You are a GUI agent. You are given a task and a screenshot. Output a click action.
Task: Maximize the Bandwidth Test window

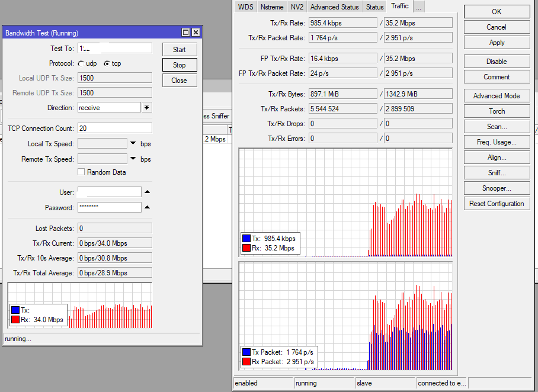tap(185, 33)
